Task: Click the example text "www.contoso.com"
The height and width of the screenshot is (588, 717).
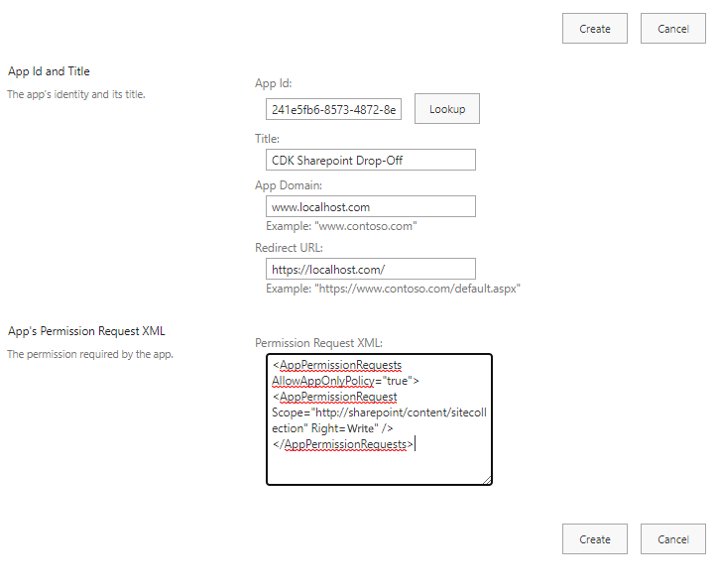Action: pos(341,226)
